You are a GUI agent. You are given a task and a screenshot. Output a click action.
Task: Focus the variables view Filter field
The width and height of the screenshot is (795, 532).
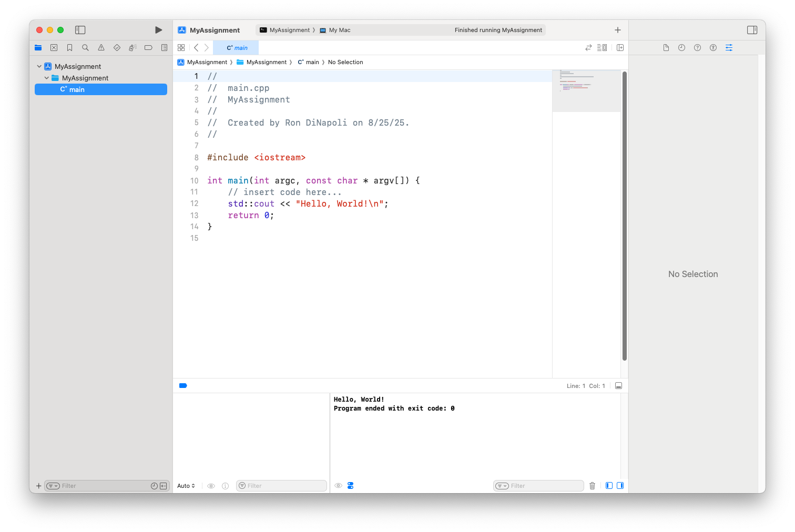(x=281, y=486)
